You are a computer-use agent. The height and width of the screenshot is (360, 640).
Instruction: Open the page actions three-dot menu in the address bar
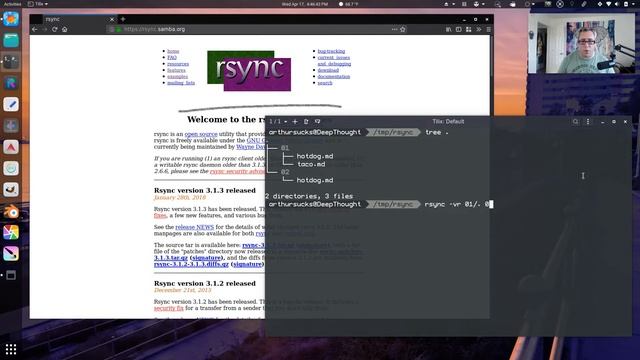click(x=394, y=29)
